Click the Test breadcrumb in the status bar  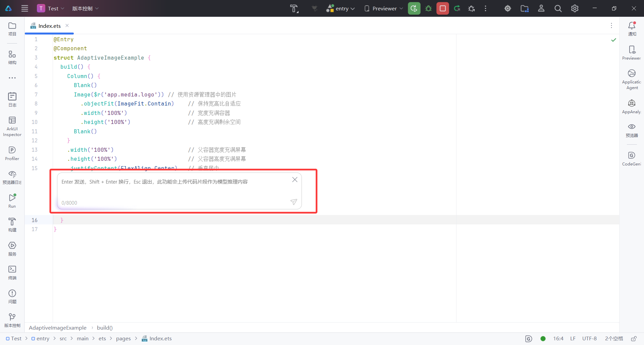[x=14, y=338]
